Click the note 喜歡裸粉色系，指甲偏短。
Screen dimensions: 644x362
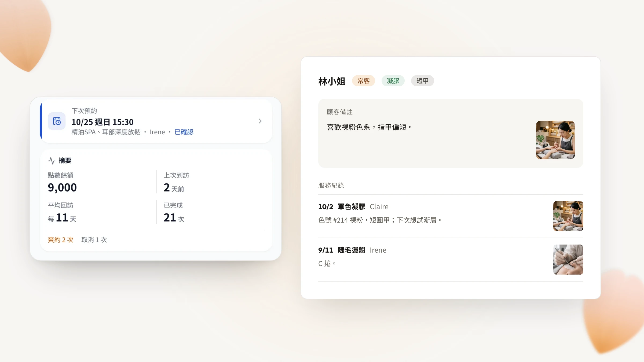tap(369, 127)
